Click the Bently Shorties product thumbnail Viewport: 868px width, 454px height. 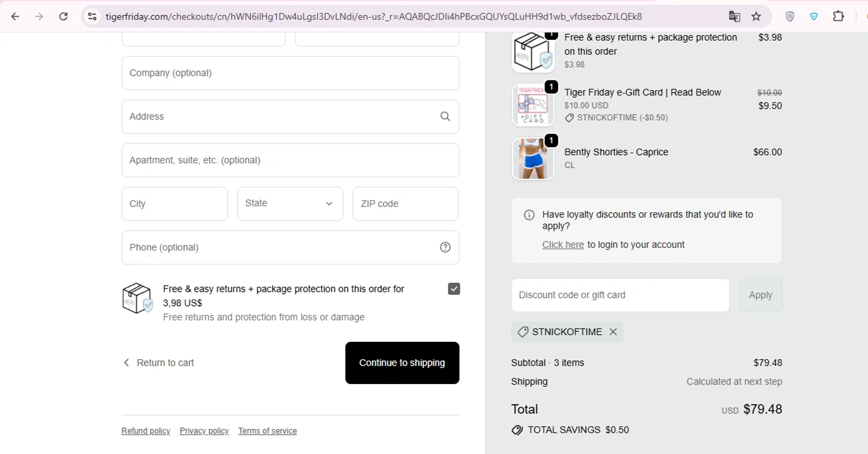pyautogui.click(x=533, y=158)
